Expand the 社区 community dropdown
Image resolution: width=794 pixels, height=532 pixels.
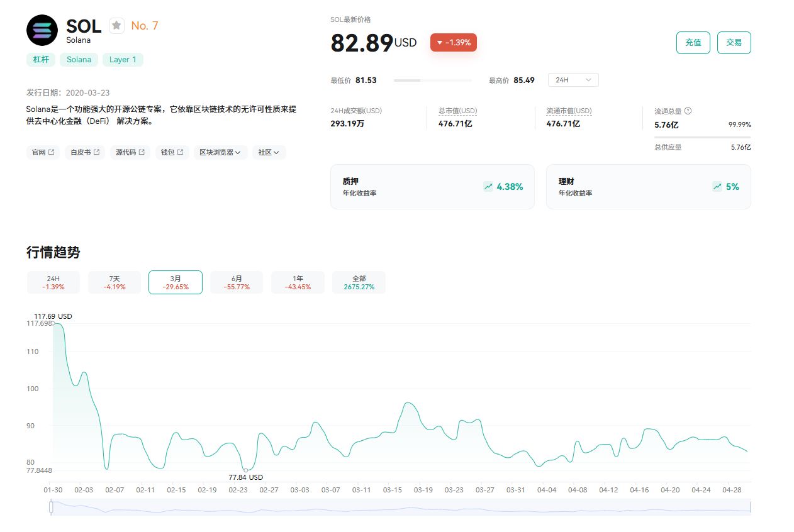(x=269, y=152)
